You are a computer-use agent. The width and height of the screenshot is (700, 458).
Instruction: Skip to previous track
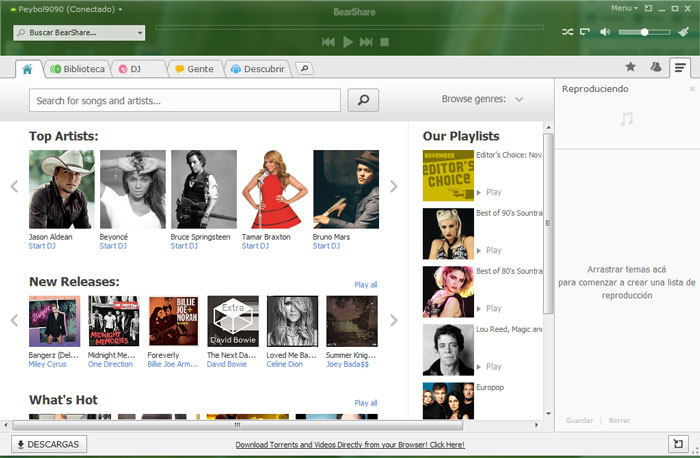328,42
